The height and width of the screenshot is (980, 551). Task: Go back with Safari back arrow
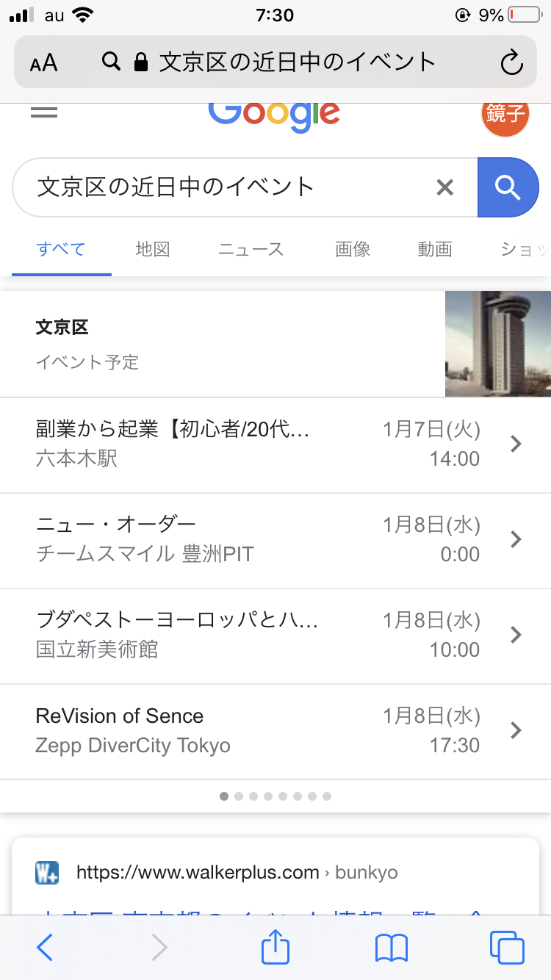[x=45, y=948]
